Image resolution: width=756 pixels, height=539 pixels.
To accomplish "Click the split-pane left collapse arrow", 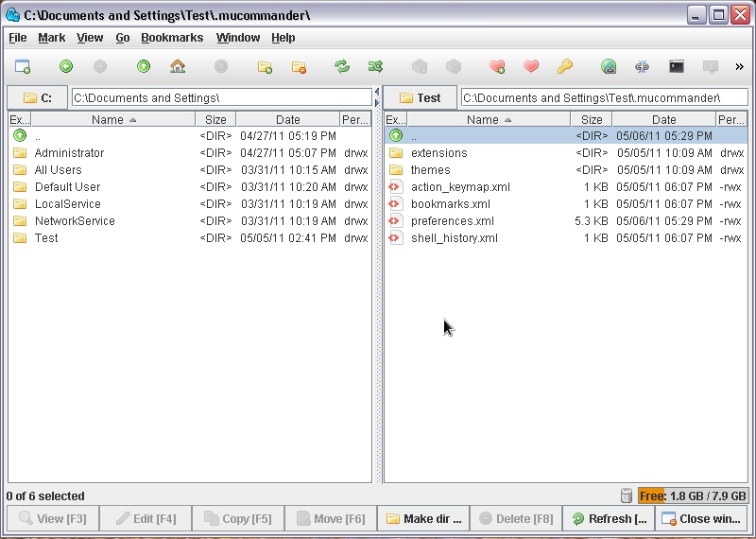I will click(x=377, y=92).
